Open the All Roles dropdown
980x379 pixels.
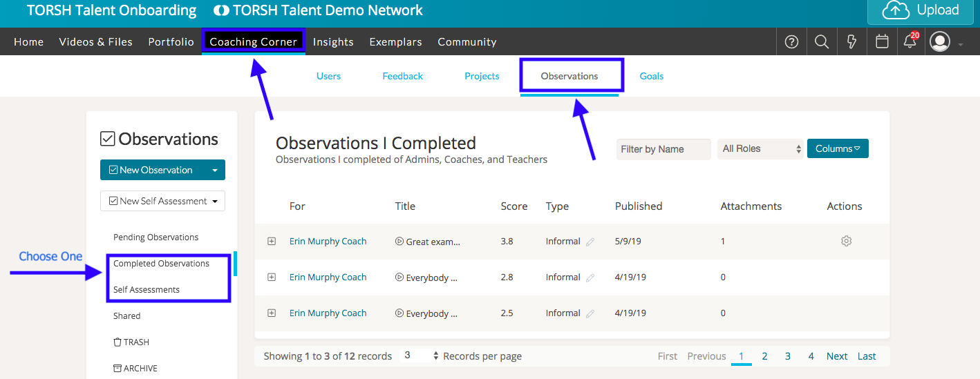click(x=761, y=148)
